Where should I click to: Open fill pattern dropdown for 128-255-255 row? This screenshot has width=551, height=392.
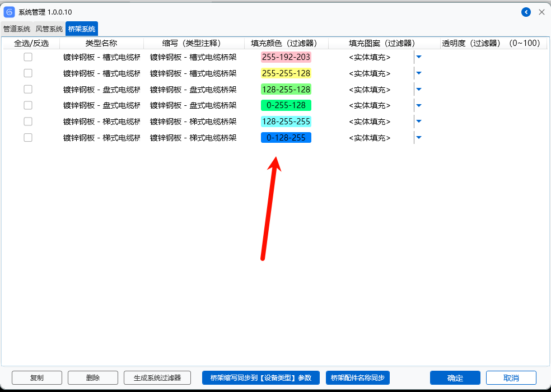pyautogui.click(x=418, y=122)
